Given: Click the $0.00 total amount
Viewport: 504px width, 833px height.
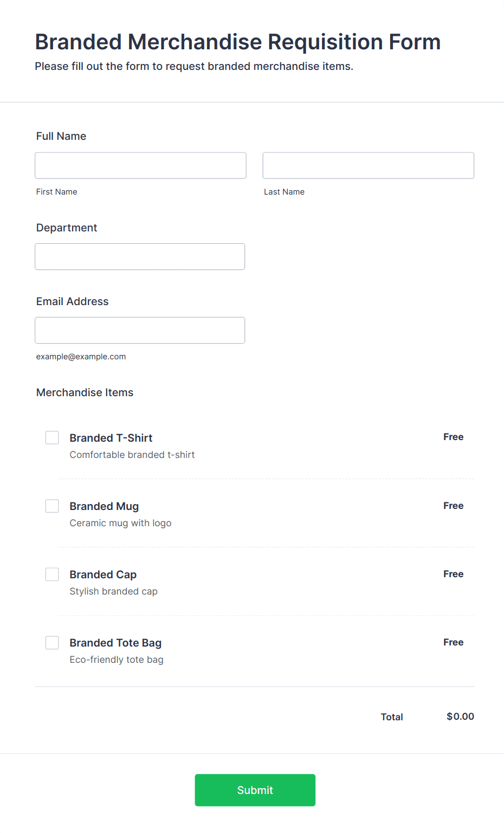Looking at the screenshot, I should point(460,716).
